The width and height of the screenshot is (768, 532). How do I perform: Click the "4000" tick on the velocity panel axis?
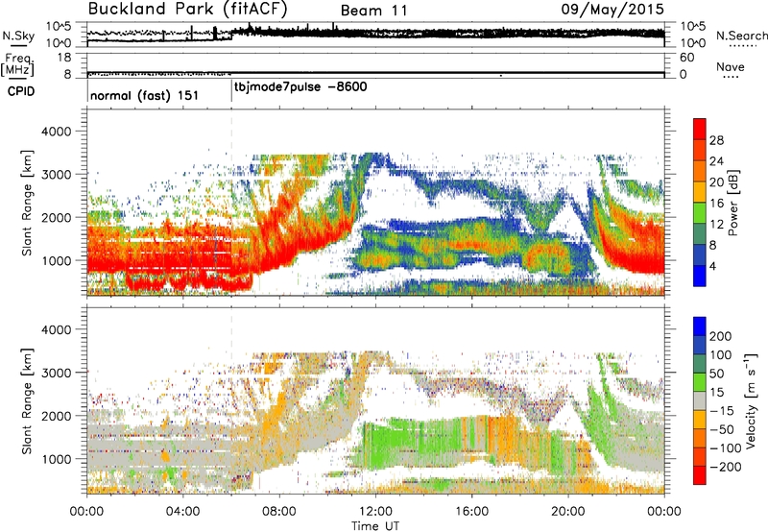57,329
